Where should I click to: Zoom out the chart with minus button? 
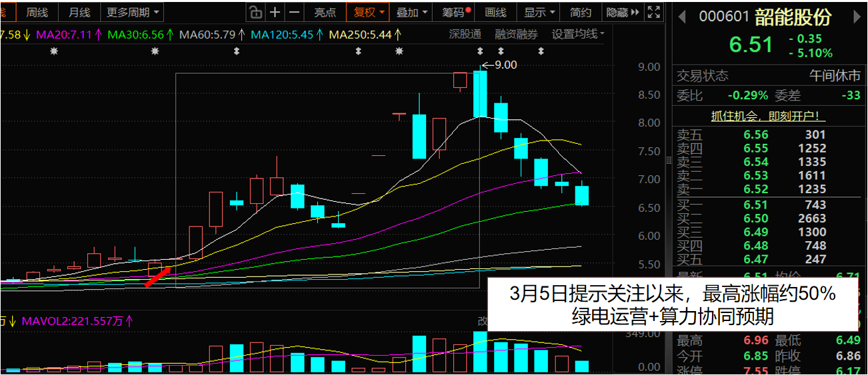pos(295,13)
